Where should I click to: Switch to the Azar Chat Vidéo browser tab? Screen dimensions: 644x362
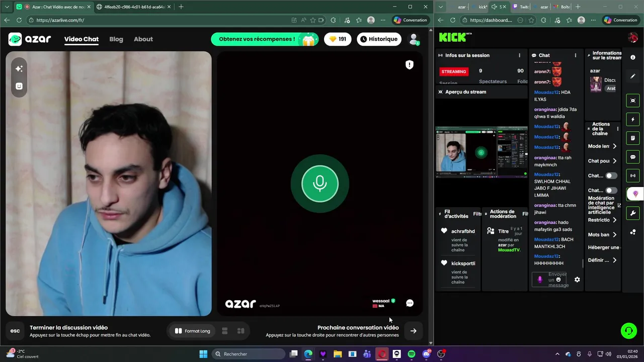(x=54, y=7)
